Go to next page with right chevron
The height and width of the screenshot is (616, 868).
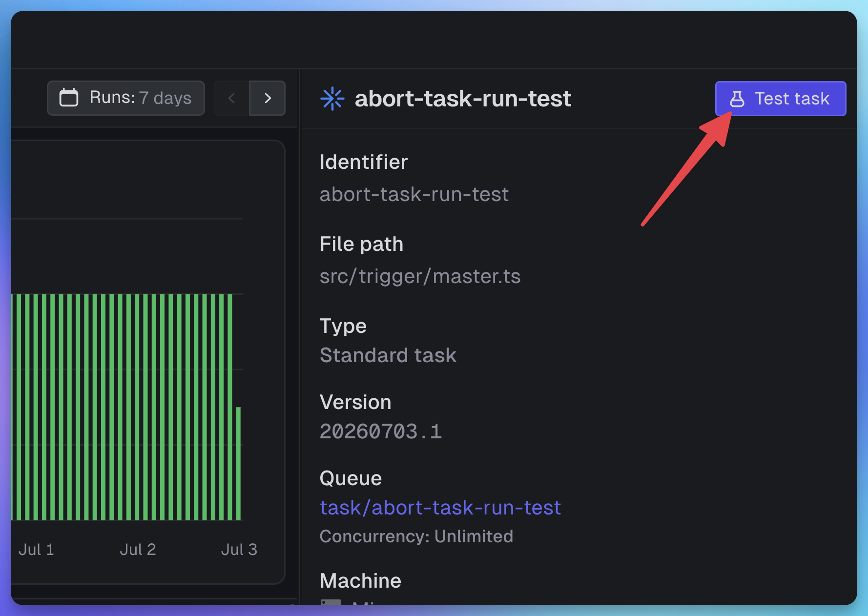point(267,98)
